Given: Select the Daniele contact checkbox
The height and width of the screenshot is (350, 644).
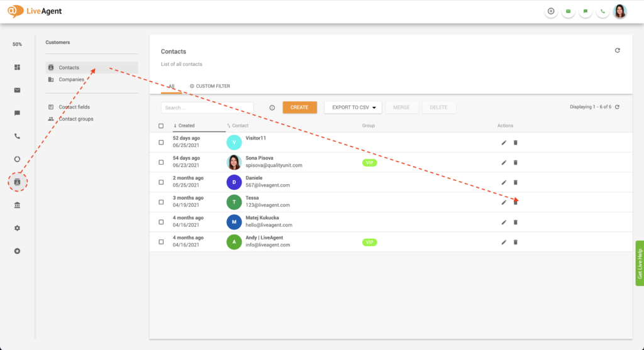Looking at the screenshot, I should click(161, 182).
